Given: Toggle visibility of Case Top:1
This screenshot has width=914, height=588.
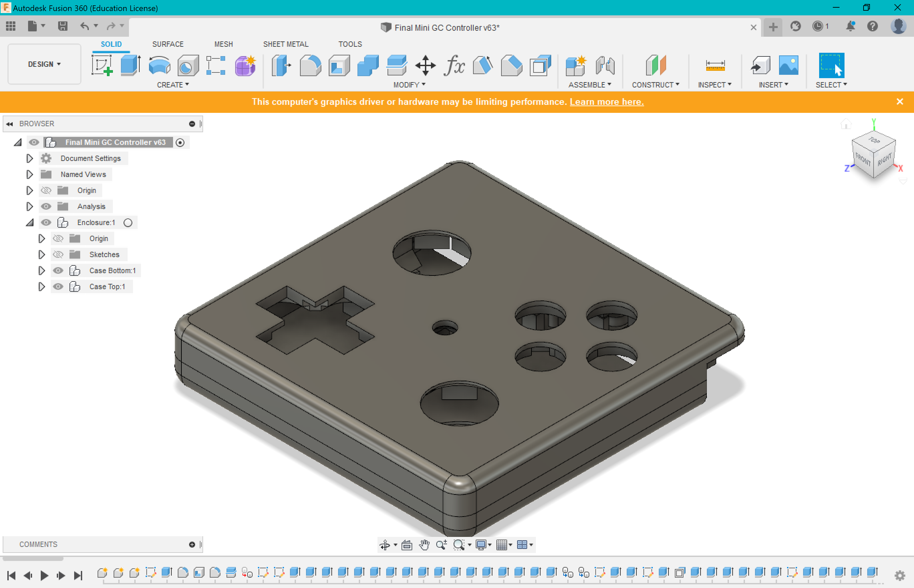Looking at the screenshot, I should [59, 286].
